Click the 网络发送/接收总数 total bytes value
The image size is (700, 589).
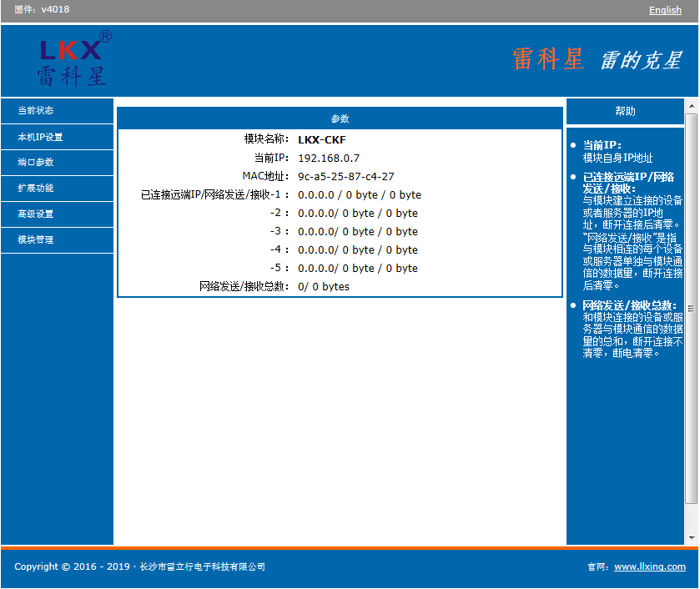pos(324,287)
